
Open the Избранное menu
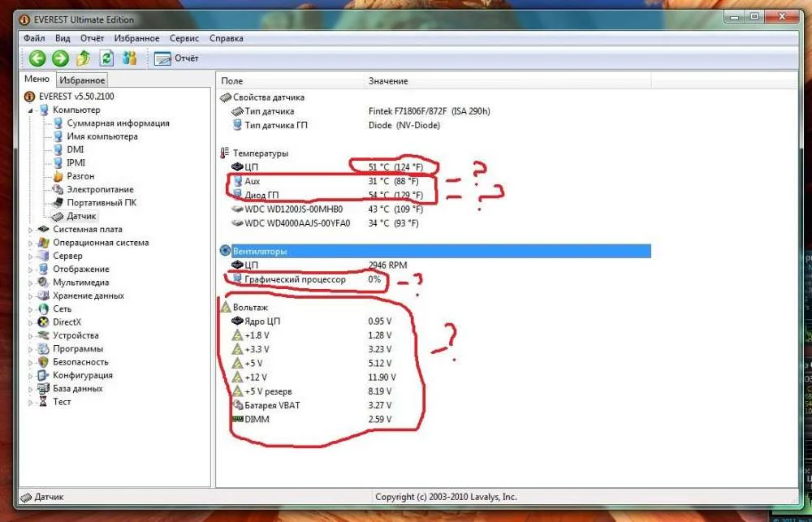136,38
